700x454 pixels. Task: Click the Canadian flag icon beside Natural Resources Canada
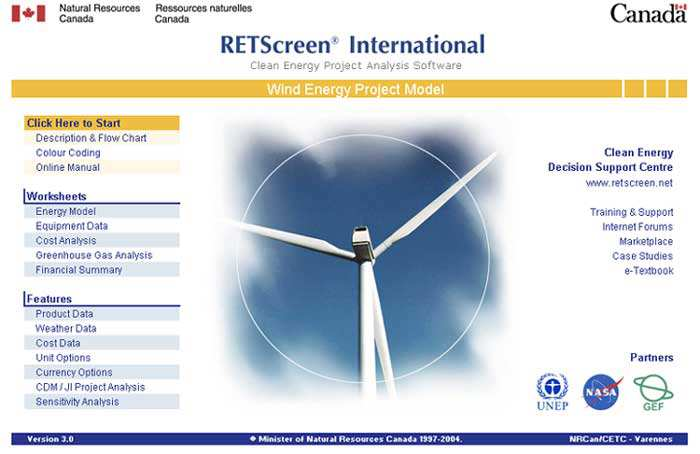click(x=29, y=13)
